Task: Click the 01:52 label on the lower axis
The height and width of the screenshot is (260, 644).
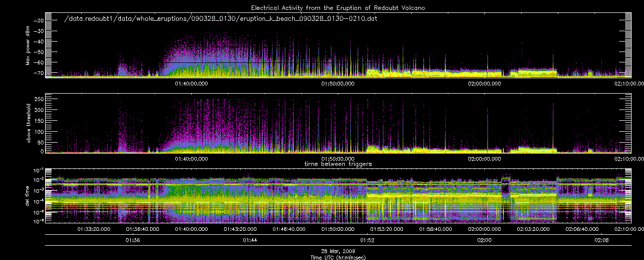Action: [x=367, y=240]
